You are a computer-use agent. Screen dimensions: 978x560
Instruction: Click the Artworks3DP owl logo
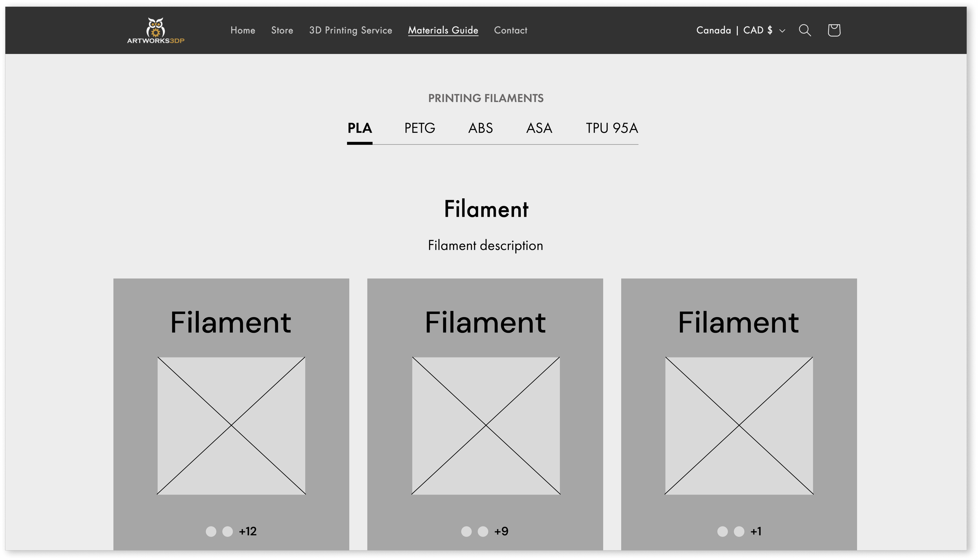(155, 30)
